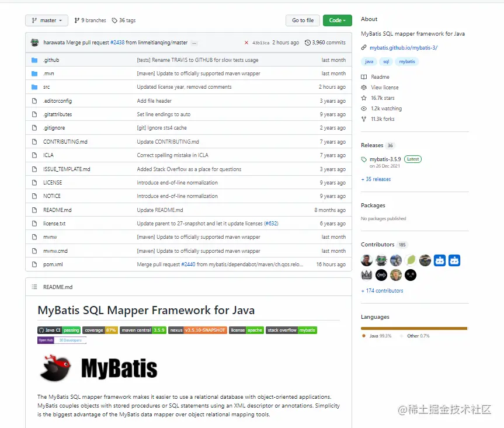
Task: Open pull request #2440 link
Action: [x=188, y=265]
